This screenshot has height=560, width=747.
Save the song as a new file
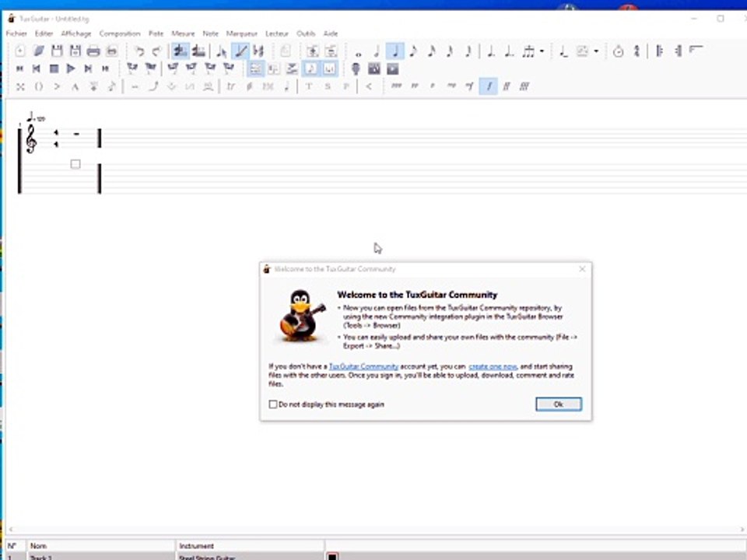point(75,51)
